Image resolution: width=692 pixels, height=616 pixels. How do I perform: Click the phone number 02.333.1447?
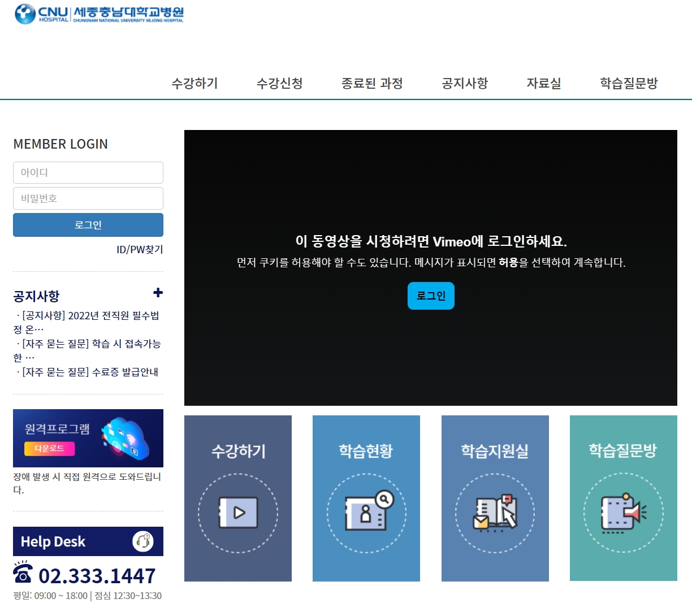point(97,576)
